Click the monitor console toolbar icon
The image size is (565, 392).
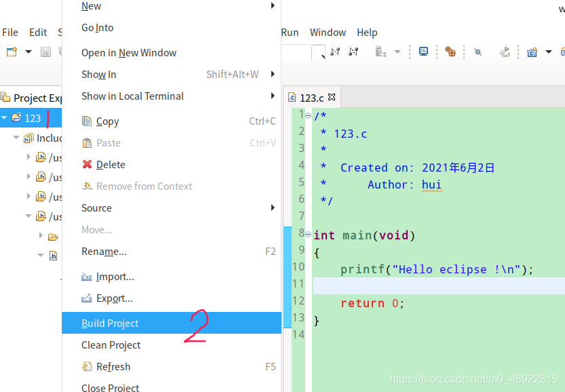pos(423,52)
